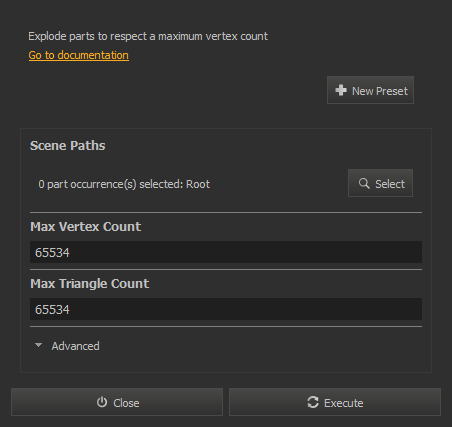
Task: Click the Advanced label text
Action: 75,346
